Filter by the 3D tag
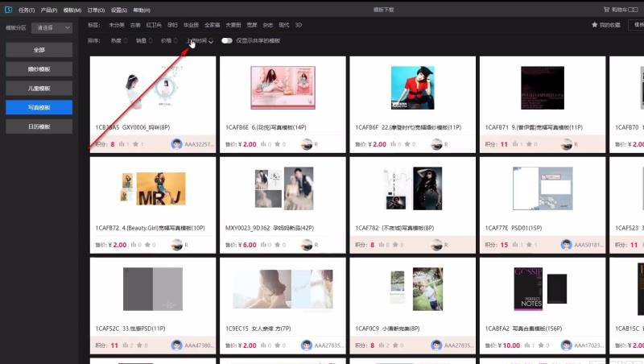Screen dimensions: 644x364 299,25
